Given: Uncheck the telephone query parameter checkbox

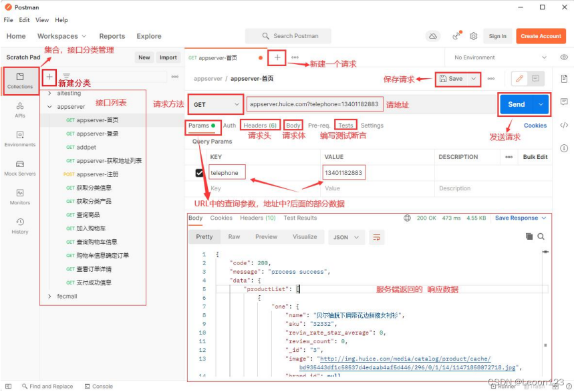Looking at the screenshot, I should coord(199,173).
